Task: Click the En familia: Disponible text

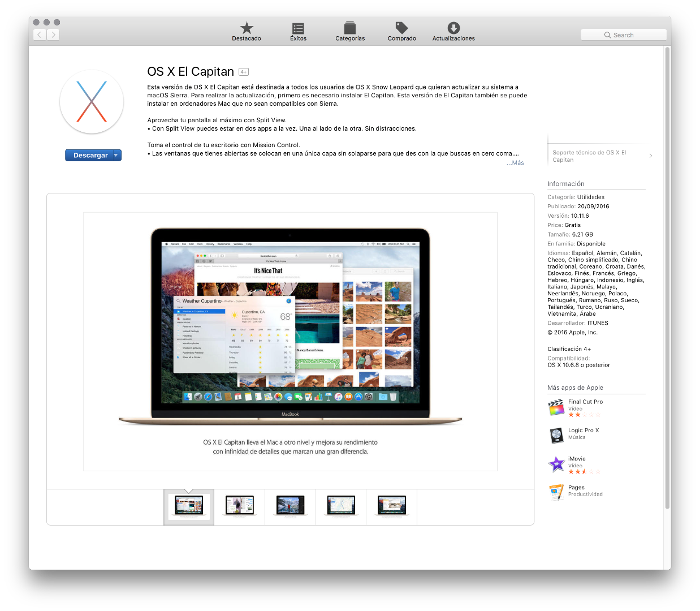Action: click(576, 244)
